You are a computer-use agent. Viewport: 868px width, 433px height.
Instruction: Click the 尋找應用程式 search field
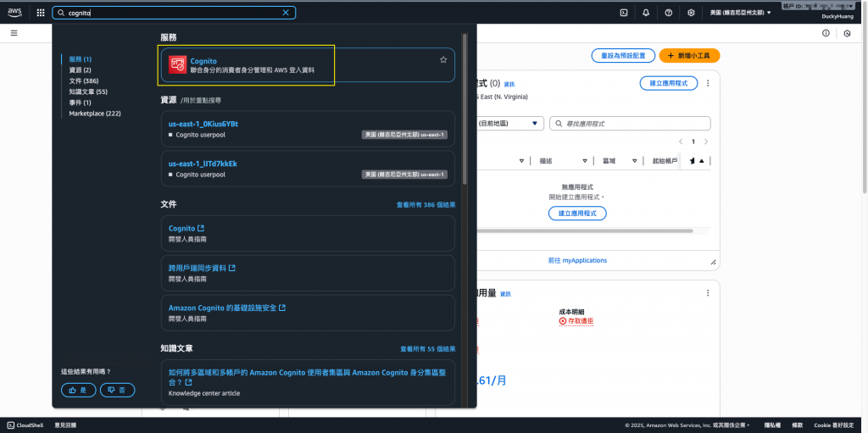coord(630,124)
